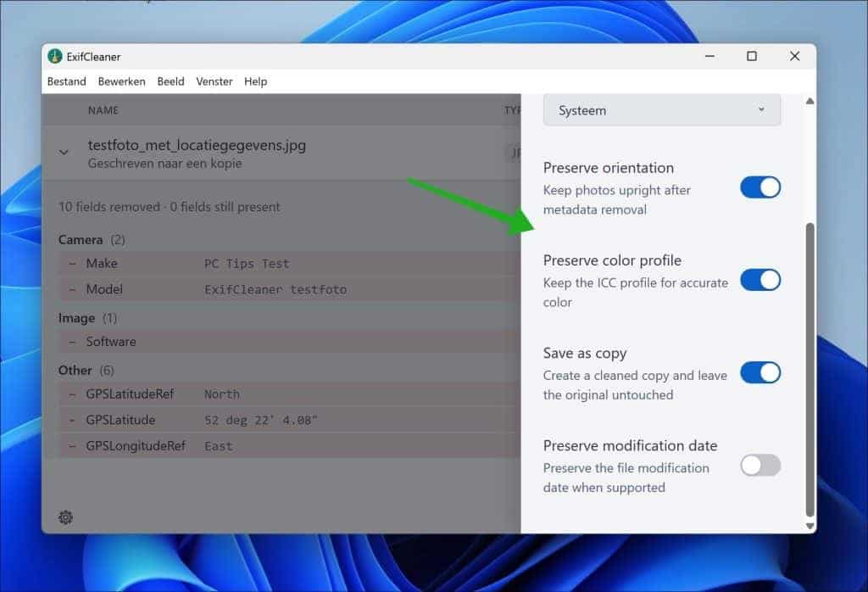Viewport: 868px width, 592px height.
Task: Toggle Preserve orientation switch
Action: (x=760, y=187)
